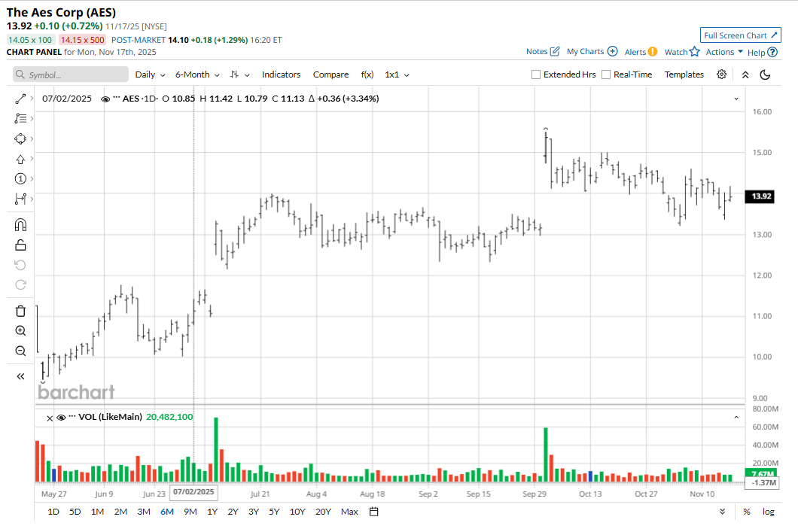Toggle the lock drawings padlock

point(20,245)
